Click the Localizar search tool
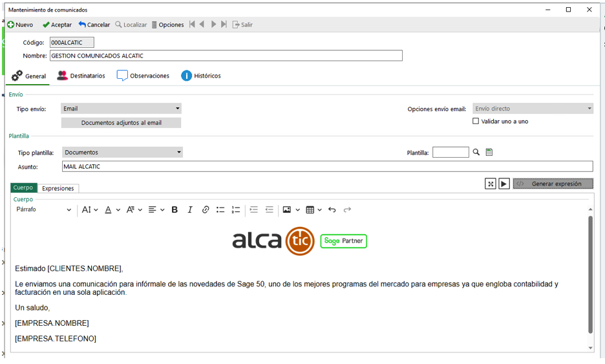605x364 pixels. pos(131,25)
